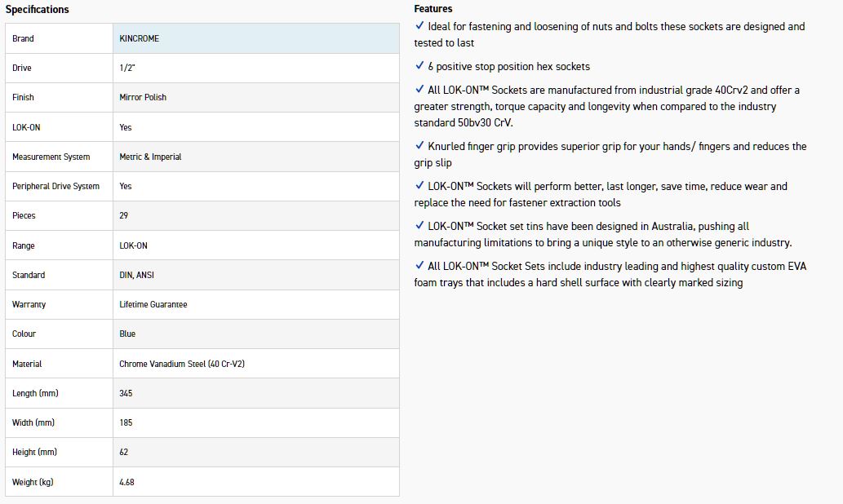Click the Pieces value 29
843x504 pixels.
pyautogui.click(x=124, y=215)
